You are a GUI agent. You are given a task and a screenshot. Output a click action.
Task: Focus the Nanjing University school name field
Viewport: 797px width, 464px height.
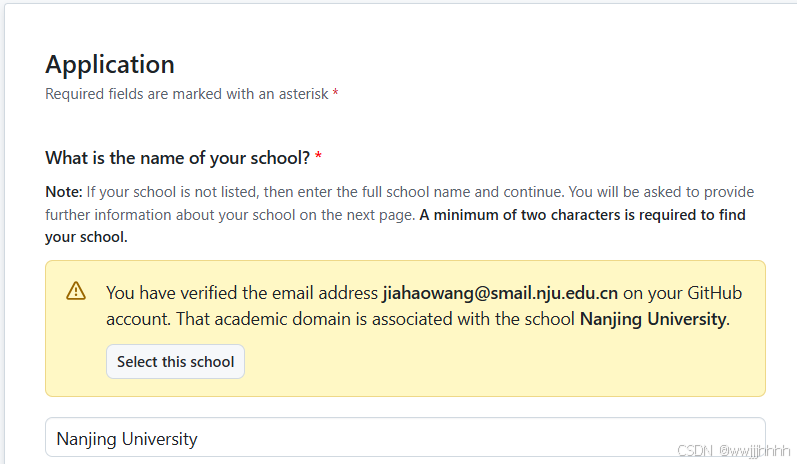(405, 438)
